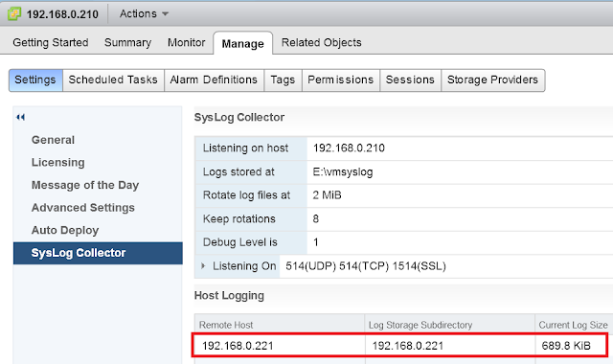
Task: Switch to the Getting Started tab
Action: coord(51,42)
